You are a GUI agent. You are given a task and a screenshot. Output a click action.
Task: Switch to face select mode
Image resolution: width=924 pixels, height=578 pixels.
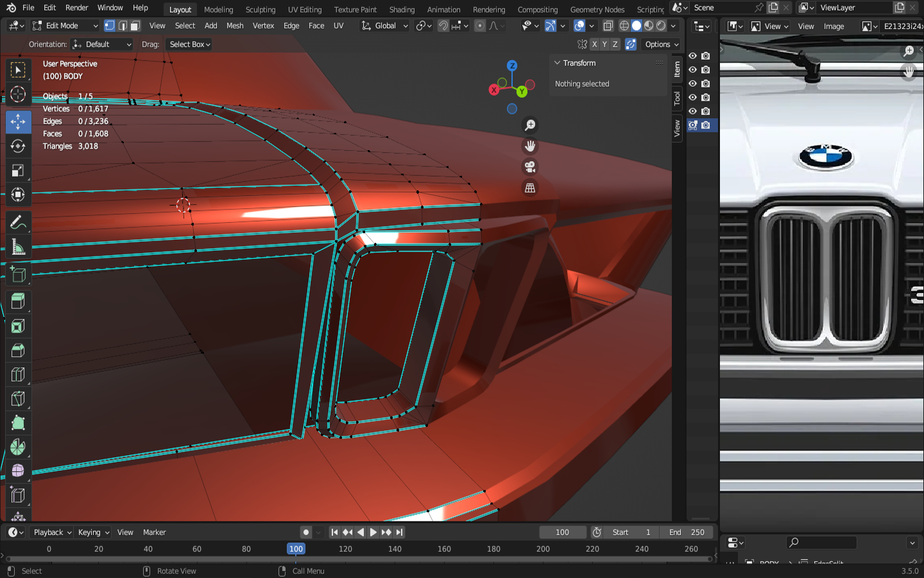[x=135, y=26]
